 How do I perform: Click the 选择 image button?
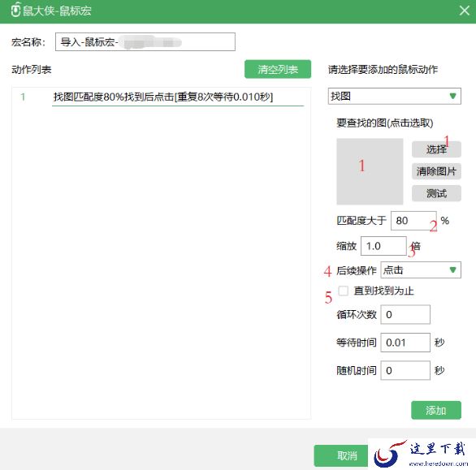(x=436, y=149)
